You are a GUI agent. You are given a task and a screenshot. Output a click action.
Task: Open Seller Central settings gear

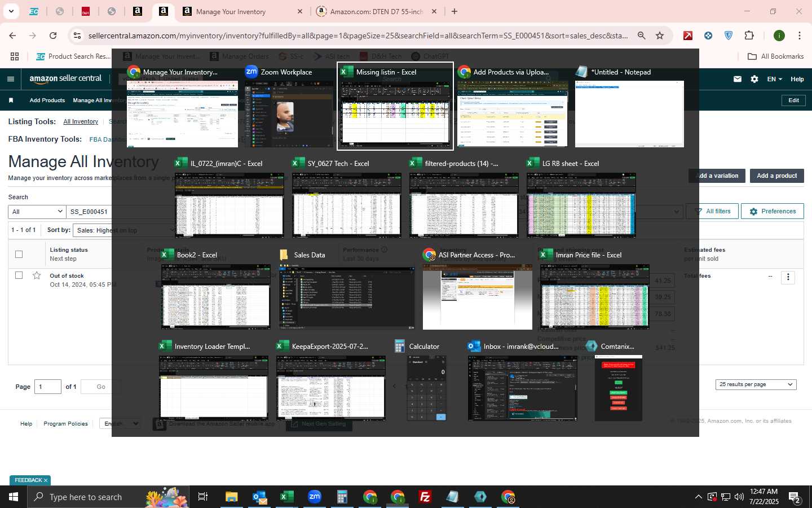(754, 79)
